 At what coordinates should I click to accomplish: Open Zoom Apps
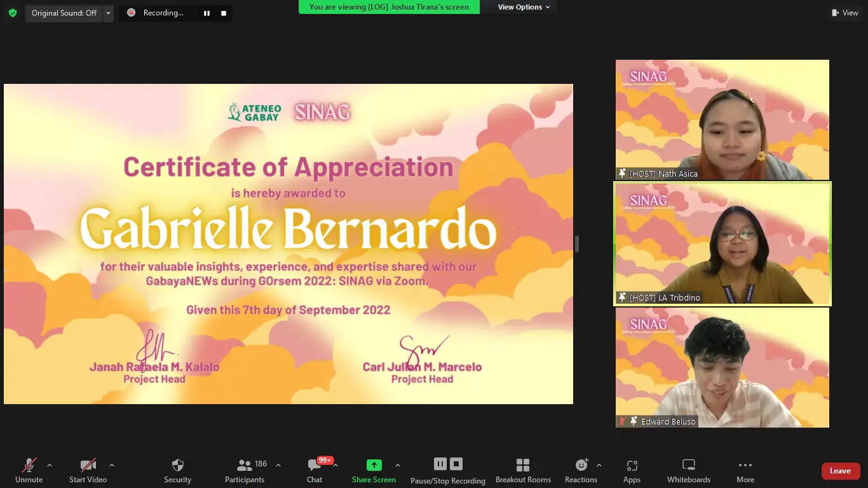pyautogui.click(x=632, y=471)
